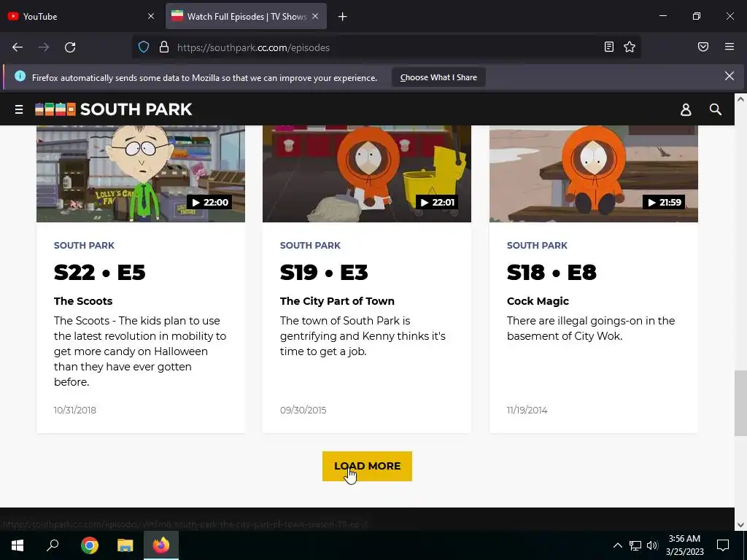Click the City Wok basement description text

click(x=591, y=329)
